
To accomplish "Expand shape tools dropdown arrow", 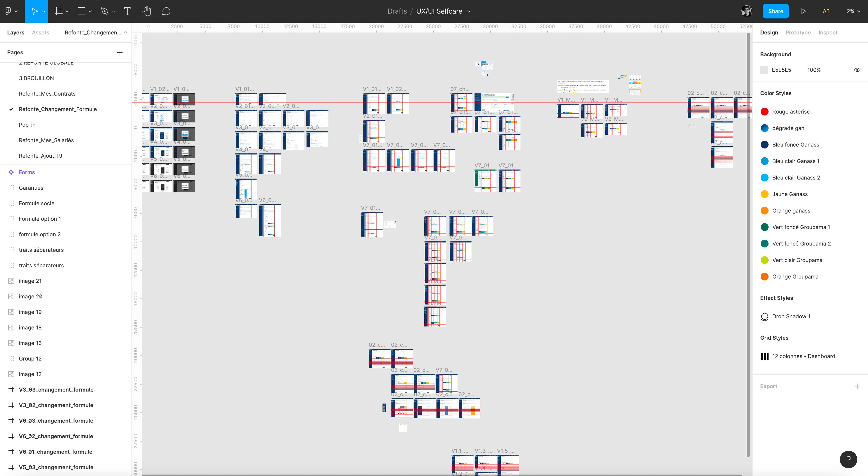I will coord(90,11).
